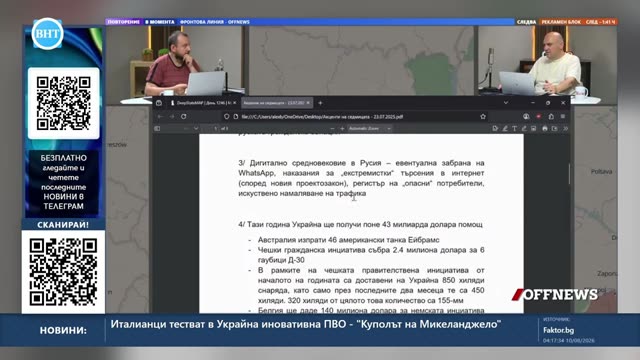Bookmark this PDF with the star icon

point(483,116)
